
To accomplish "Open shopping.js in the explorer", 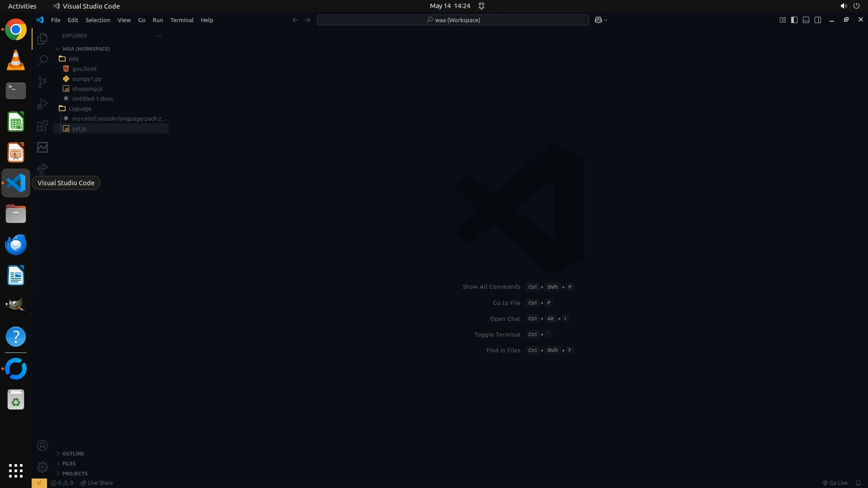I will (87, 89).
